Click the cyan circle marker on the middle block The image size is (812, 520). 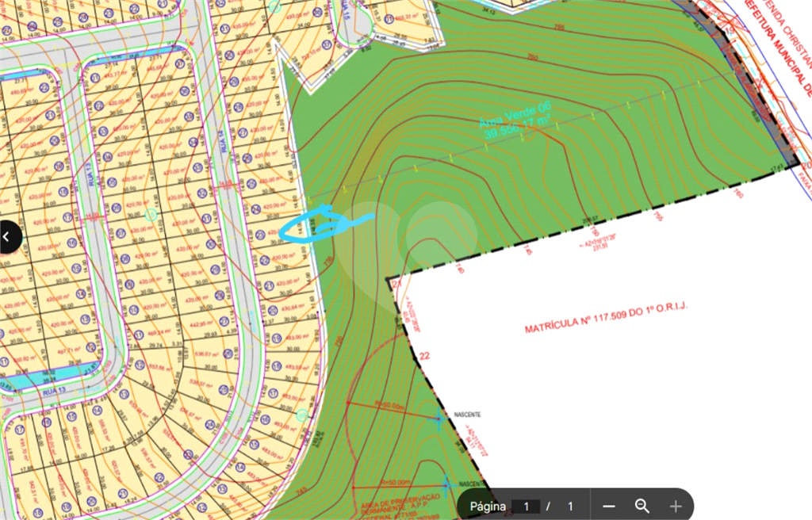click(x=151, y=214)
